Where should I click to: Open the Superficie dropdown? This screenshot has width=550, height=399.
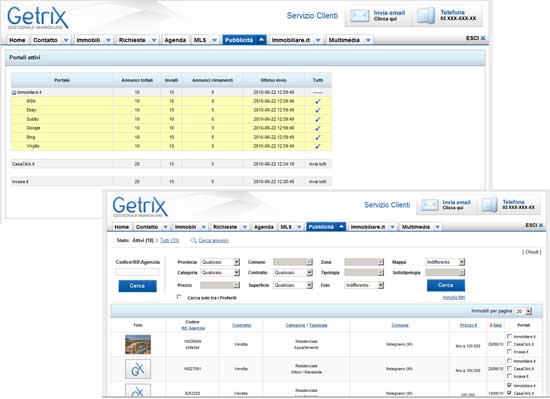pyautogui.click(x=309, y=285)
